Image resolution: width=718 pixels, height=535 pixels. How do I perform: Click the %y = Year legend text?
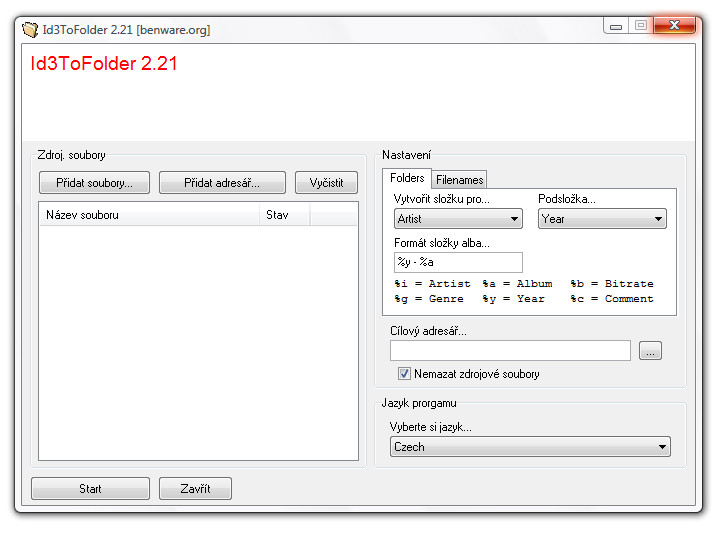513,299
